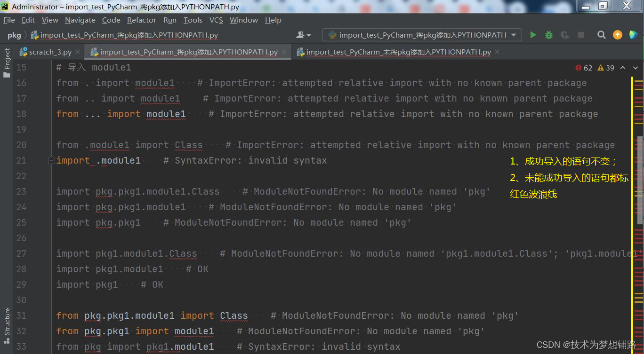Click 'pkg1.module1.Class' on line 27
Viewport: 644px width, 354px height.
tap(146, 253)
